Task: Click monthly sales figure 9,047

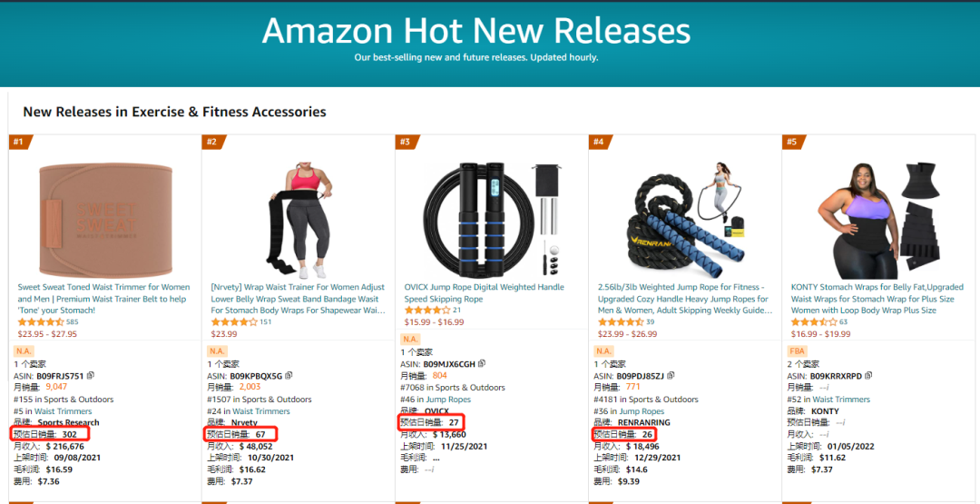Action: [x=56, y=387]
